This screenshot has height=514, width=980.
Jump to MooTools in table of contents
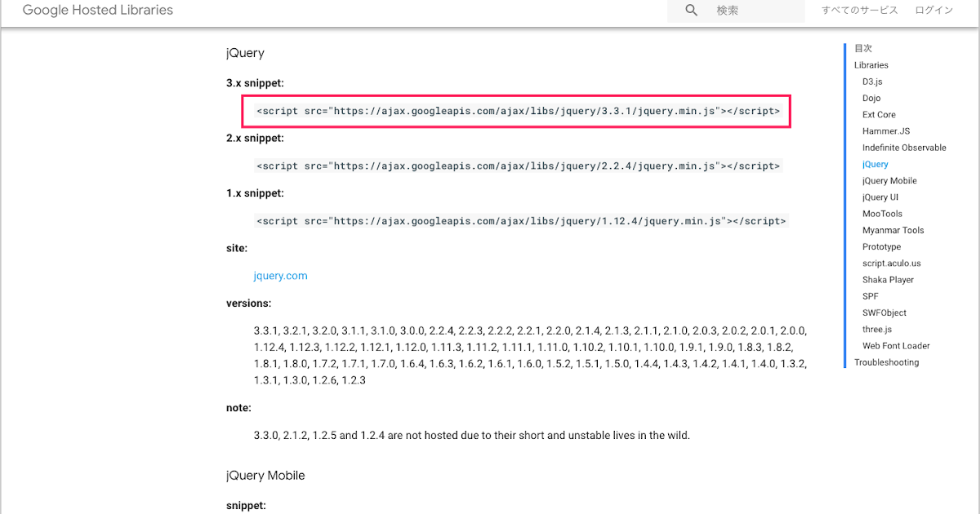tap(882, 214)
